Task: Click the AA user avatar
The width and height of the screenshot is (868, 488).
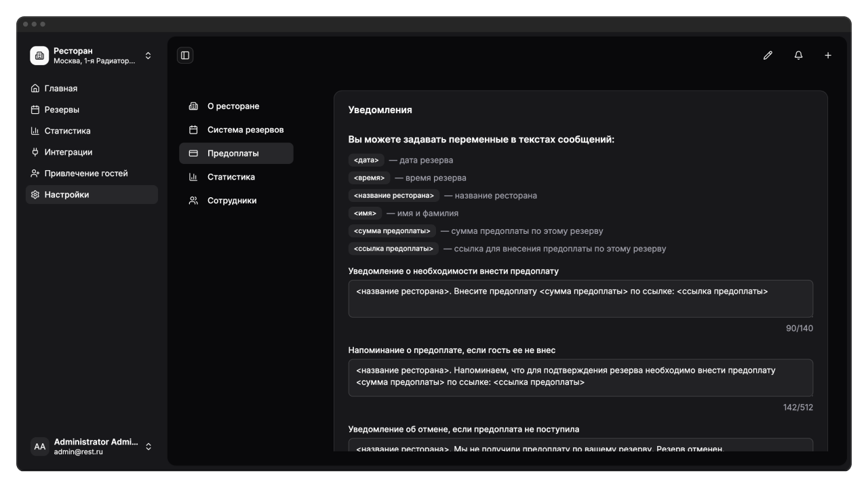Action: pos(40,447)
